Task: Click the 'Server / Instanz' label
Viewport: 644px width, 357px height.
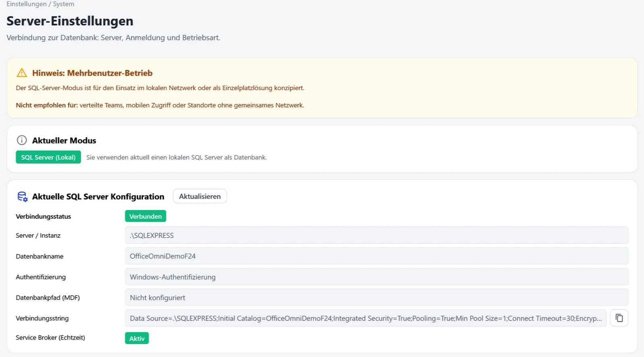Action: [x=38, y=235]
